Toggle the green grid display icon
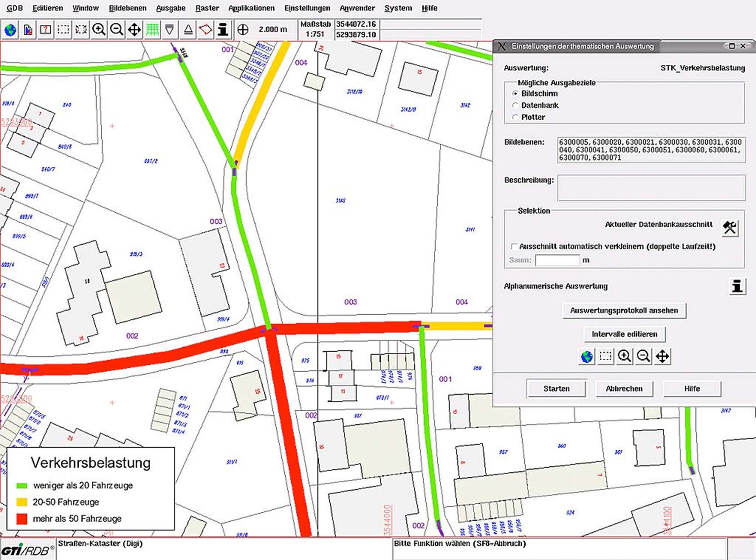 152,29
